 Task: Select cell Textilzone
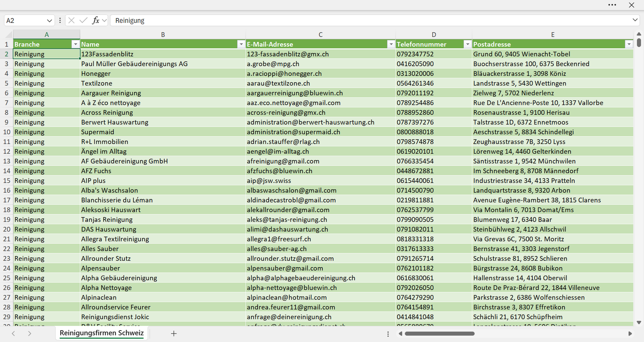pyautogui.click(x=163, y=83)
